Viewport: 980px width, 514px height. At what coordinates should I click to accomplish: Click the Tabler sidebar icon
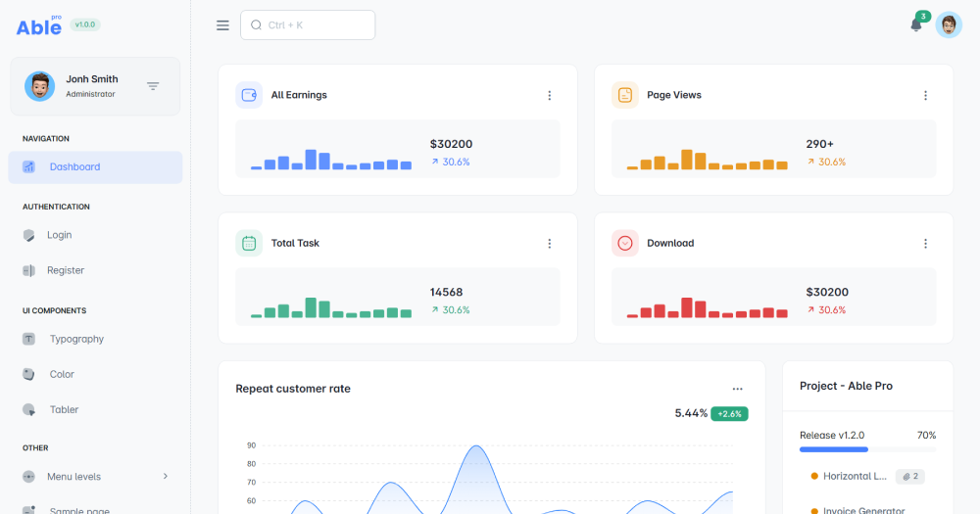[28, 409]
